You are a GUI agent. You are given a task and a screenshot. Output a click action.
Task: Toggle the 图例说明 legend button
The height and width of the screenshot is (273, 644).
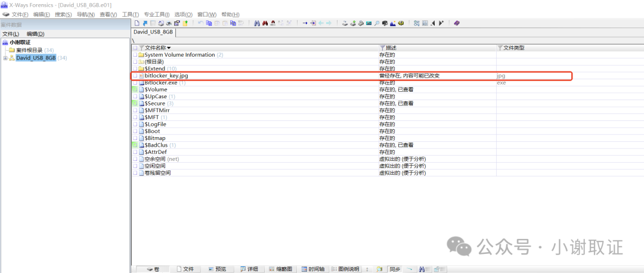346,269
